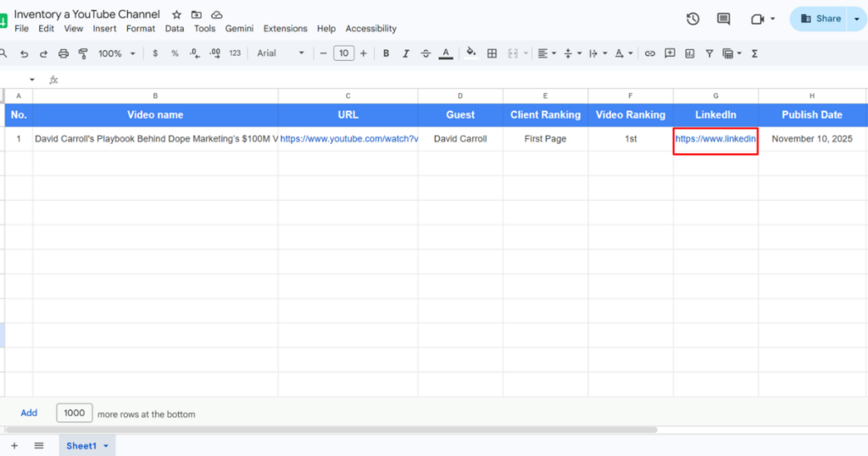This screenshot has width=868, height=456.
Task: Format as percent
Action: (175, 53)
